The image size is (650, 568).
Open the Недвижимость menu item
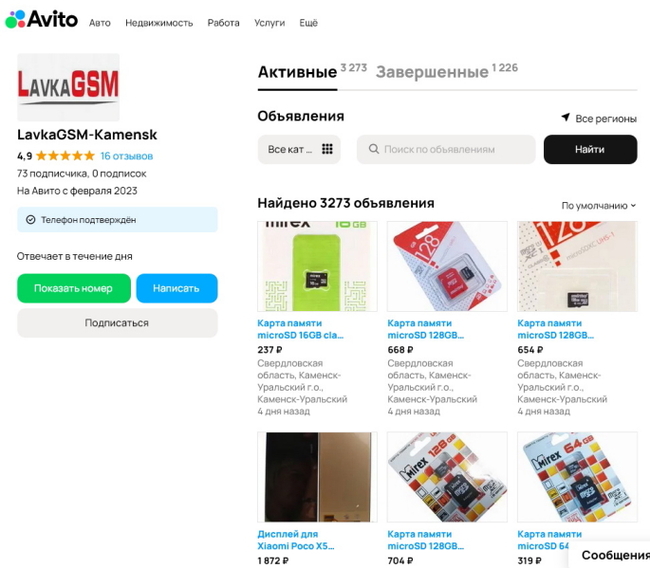[x=159, y=23]
